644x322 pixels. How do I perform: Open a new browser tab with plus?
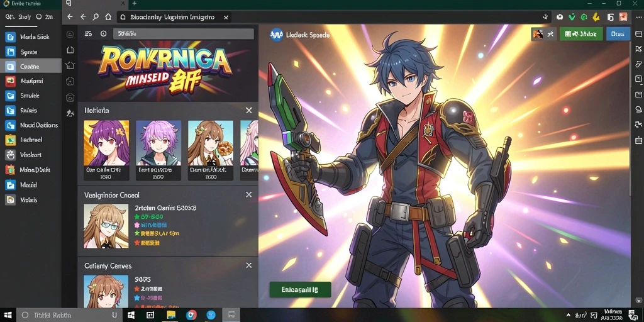[x=134, y=3]
